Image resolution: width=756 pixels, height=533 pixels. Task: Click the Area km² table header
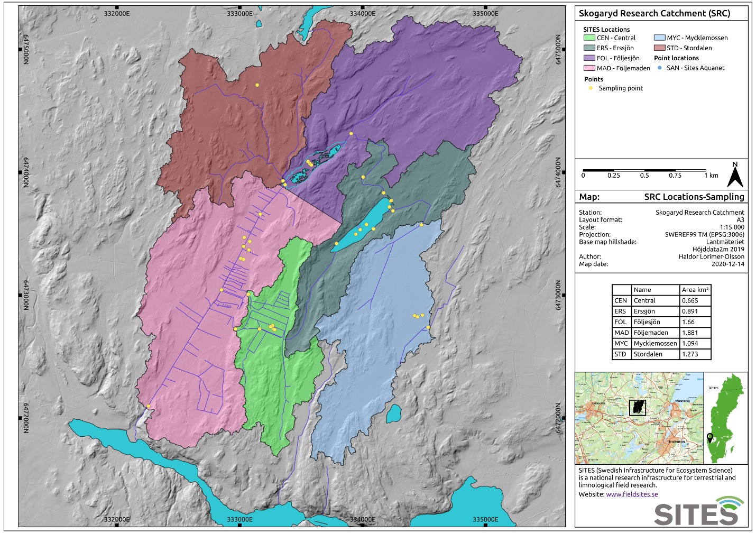(x=695, y=290)
